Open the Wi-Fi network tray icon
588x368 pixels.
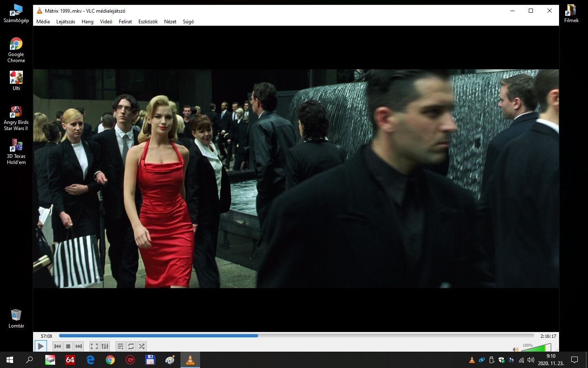[x=521, y=360]
